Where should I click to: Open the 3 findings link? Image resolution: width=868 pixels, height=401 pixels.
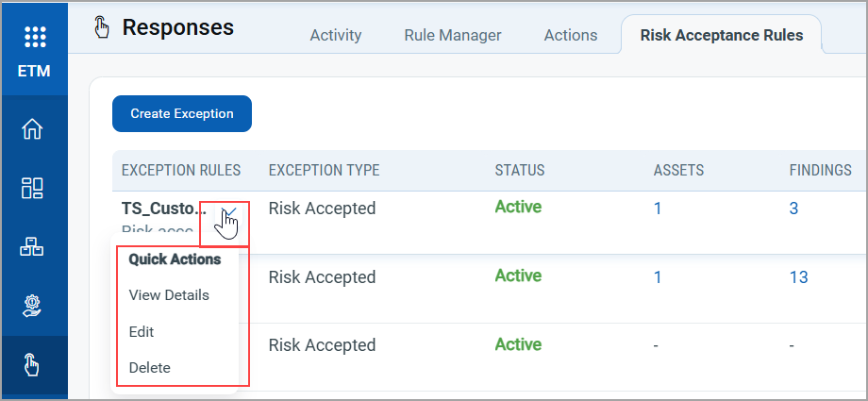coord(793,209)
